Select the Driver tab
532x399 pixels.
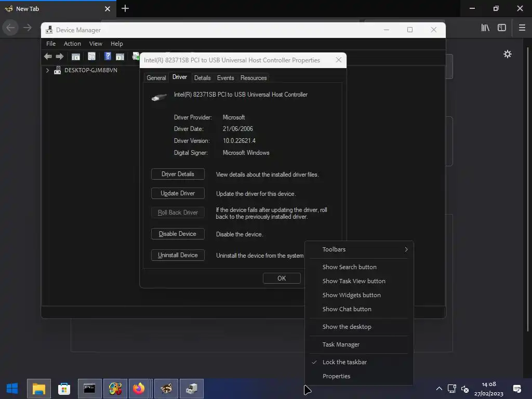click(179, 77)
